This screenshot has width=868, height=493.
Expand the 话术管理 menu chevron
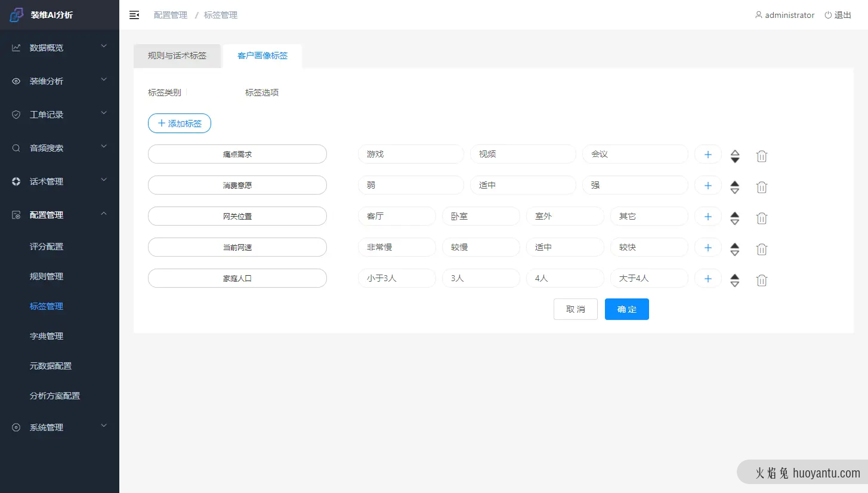click(x=104, y=180)
